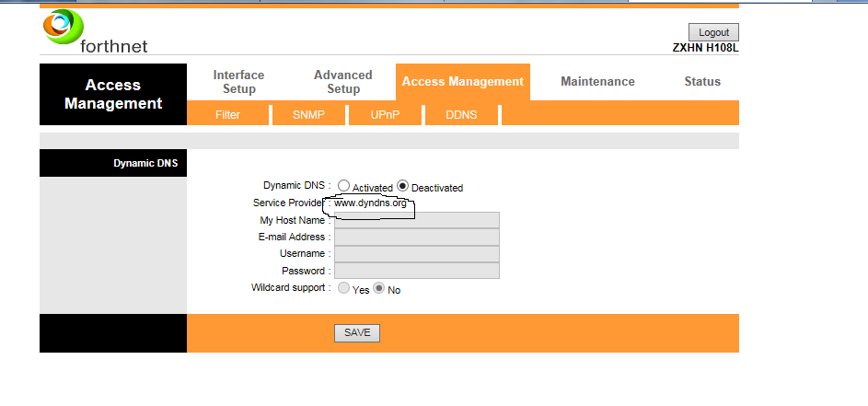The image size is (868, 406).
Task: Open the Advanced Setup tab
Action: point(343,82)
